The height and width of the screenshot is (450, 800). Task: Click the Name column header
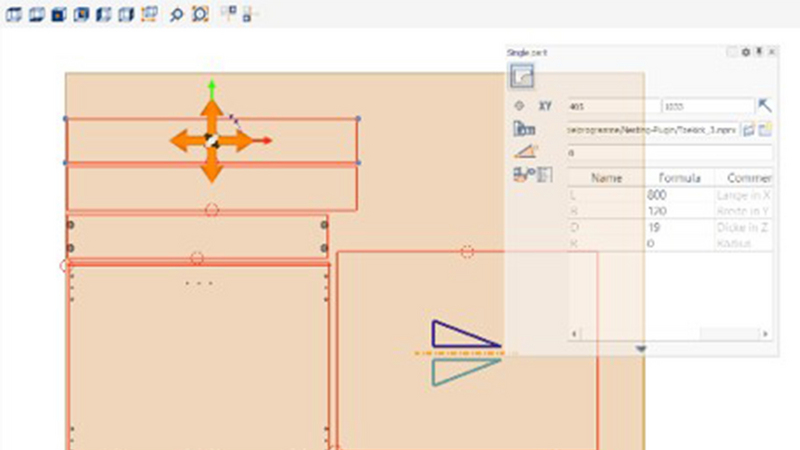pyautogui.click(x=607, y=178)
